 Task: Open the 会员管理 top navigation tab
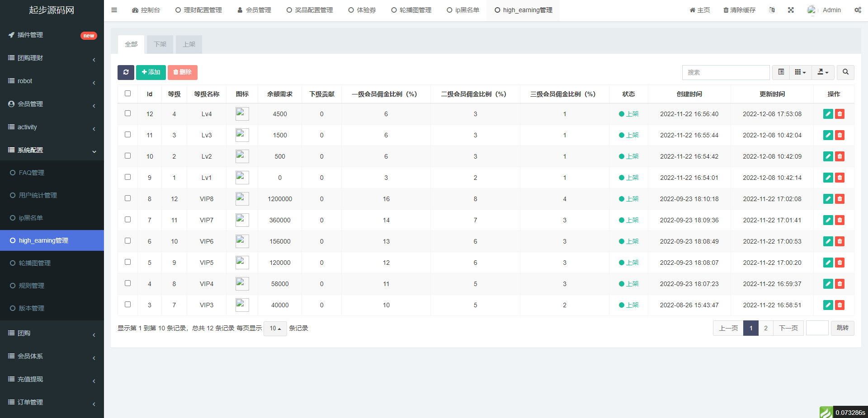pos(254,10)
